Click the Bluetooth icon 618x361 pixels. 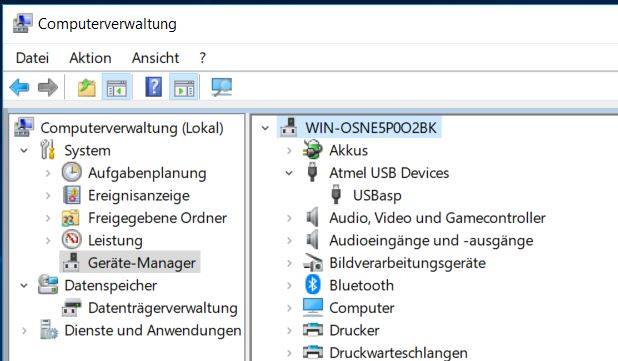[313, 284]
